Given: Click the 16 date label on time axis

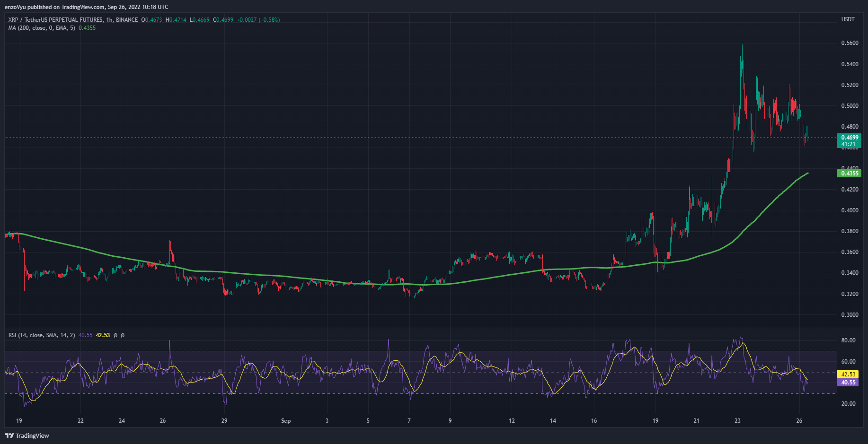Looking at the screenshot, I should pos(594,421).
